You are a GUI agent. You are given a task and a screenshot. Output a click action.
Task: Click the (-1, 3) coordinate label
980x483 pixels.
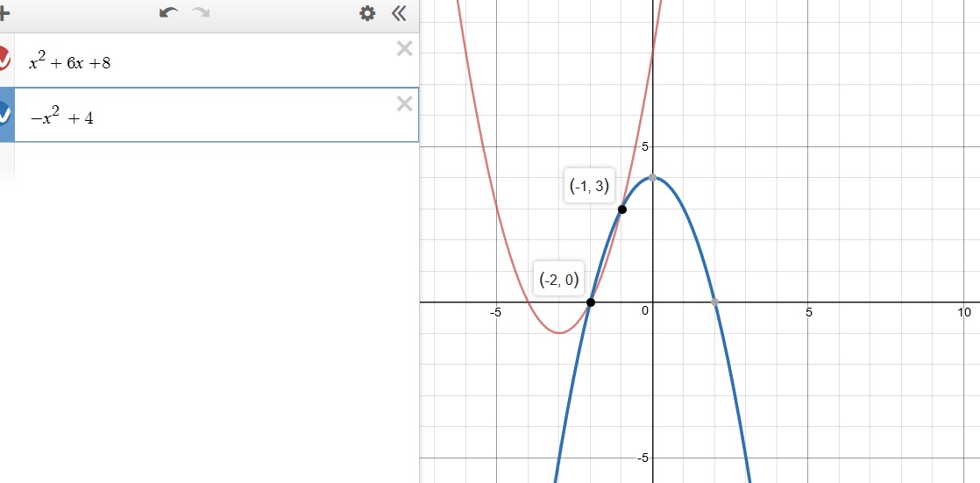tap(589, 186)
